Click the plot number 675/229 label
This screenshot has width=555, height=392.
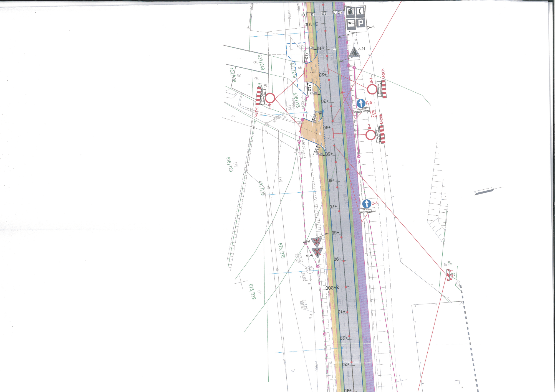click(x=252, y=291)
